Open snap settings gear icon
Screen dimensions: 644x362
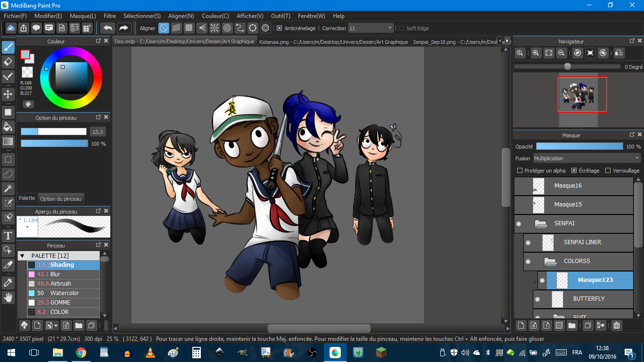[265, 28]
